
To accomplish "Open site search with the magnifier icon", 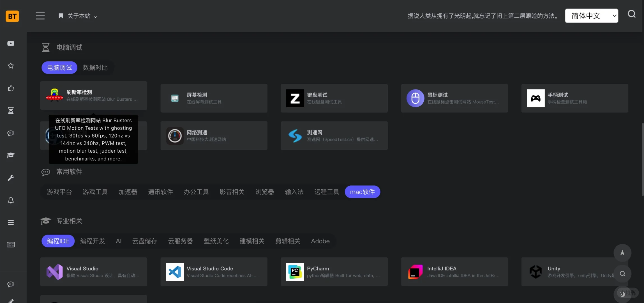I will 631,14.
